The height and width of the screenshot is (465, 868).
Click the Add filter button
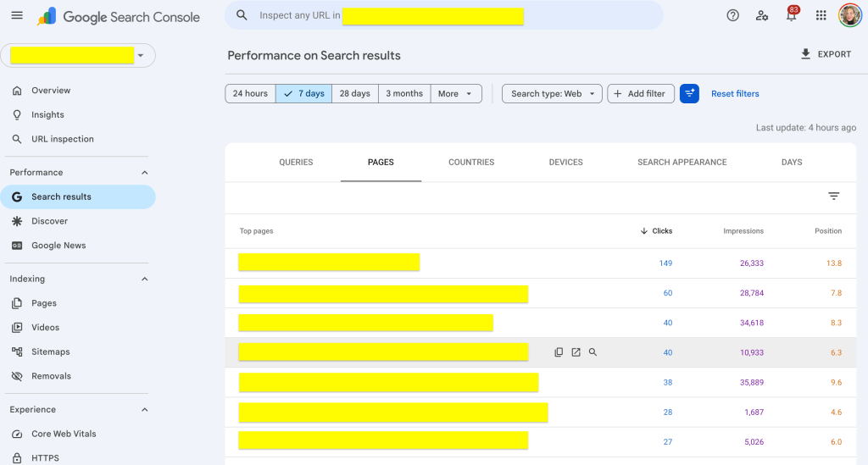click(x=641, y=93)
